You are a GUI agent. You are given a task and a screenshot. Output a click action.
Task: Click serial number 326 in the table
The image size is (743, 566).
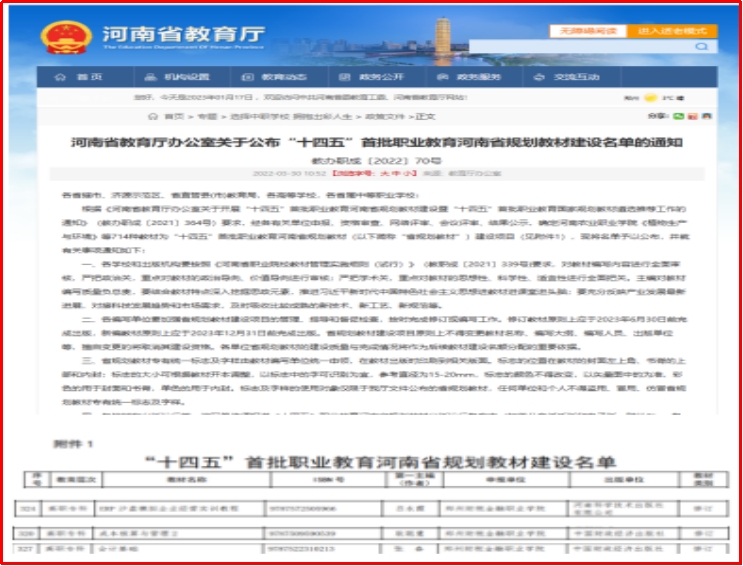pyautogui.click(x=27, y=533)
